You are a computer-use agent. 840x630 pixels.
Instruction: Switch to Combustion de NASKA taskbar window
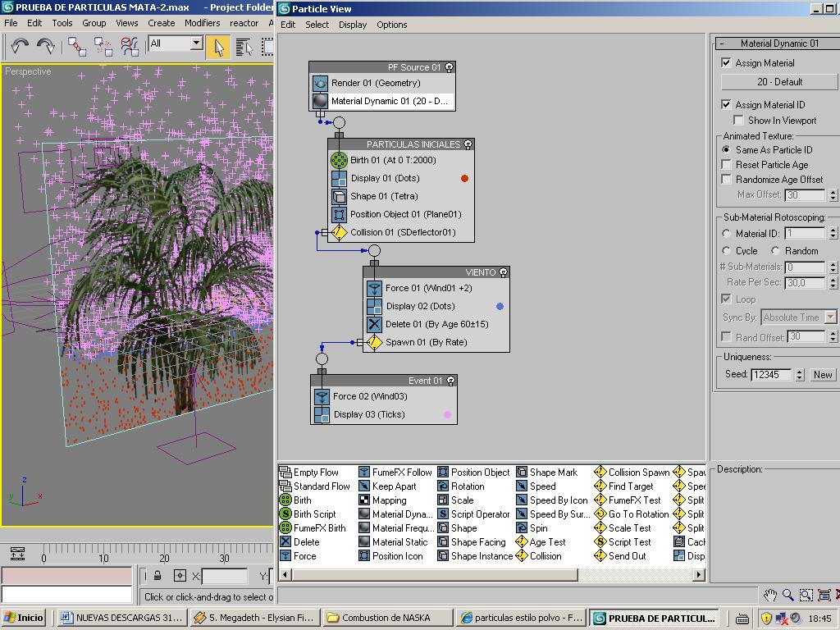[389, 618]
